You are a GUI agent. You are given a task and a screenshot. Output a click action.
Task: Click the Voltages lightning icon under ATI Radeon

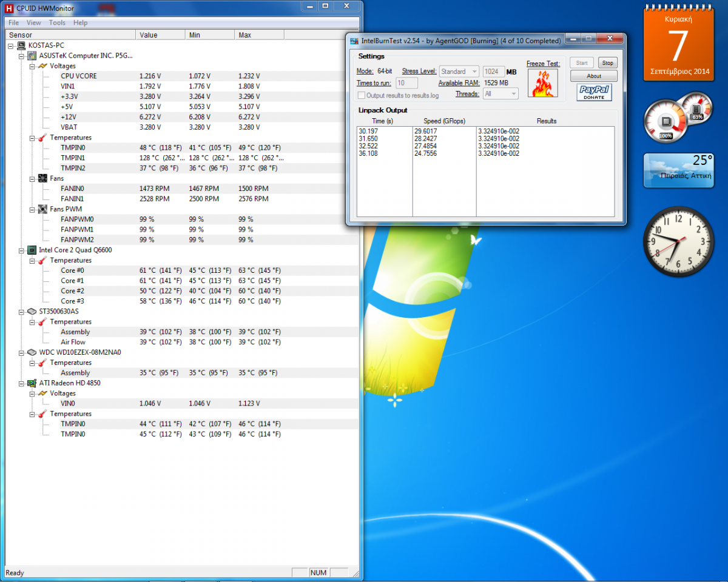[42, 393]
